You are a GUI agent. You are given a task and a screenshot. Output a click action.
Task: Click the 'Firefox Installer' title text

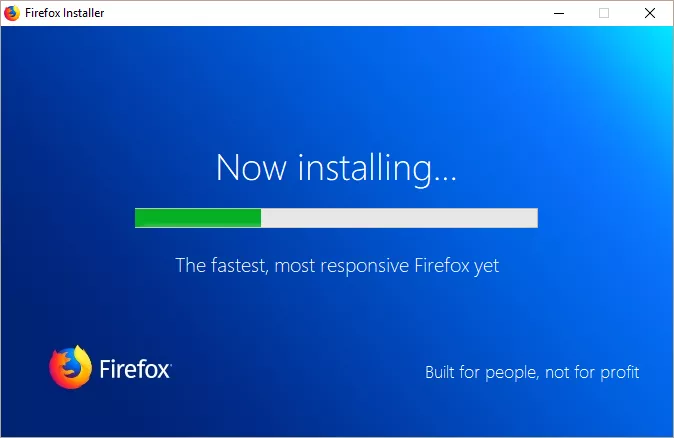pos(64,13)
